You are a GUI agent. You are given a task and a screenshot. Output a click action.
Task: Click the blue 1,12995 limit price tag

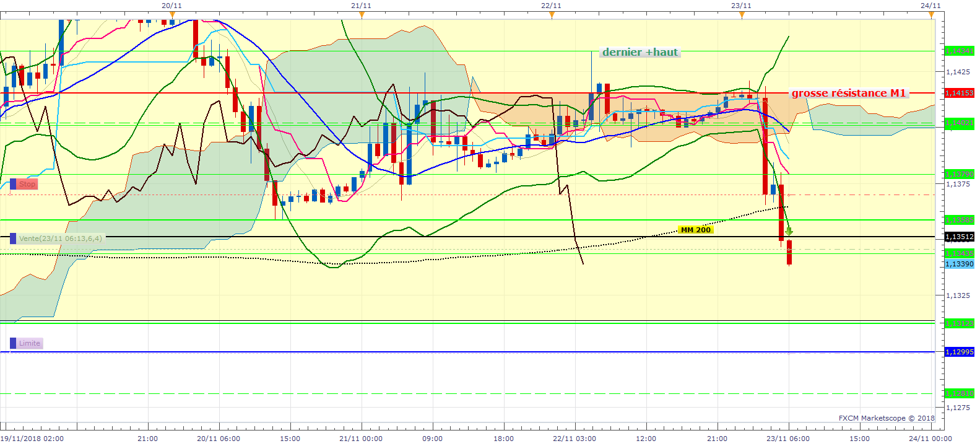959,352
